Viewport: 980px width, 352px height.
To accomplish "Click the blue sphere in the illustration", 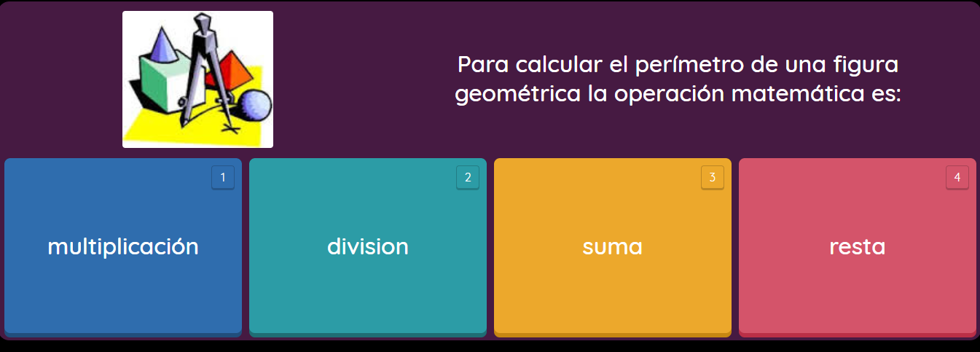I will click(255, 106).
